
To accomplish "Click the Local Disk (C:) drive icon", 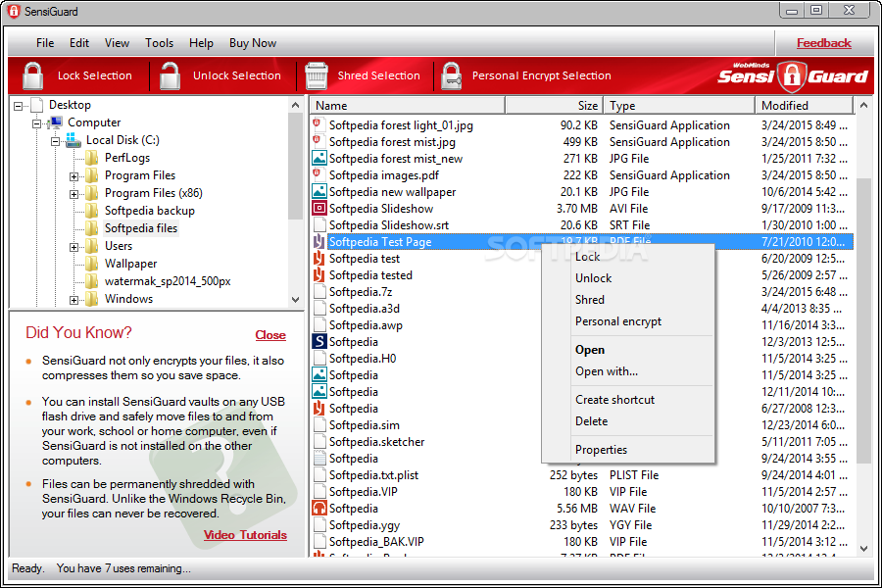I will coord(73,140).
